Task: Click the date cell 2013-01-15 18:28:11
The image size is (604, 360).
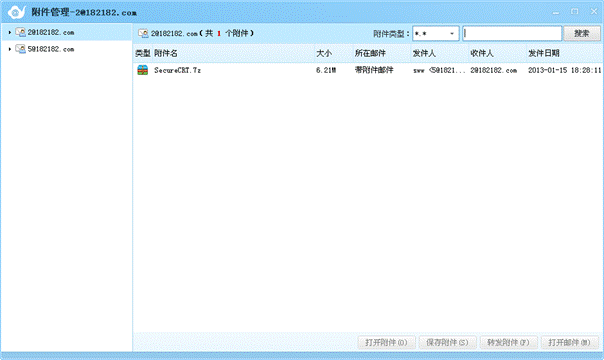Action: coord(565,70)
